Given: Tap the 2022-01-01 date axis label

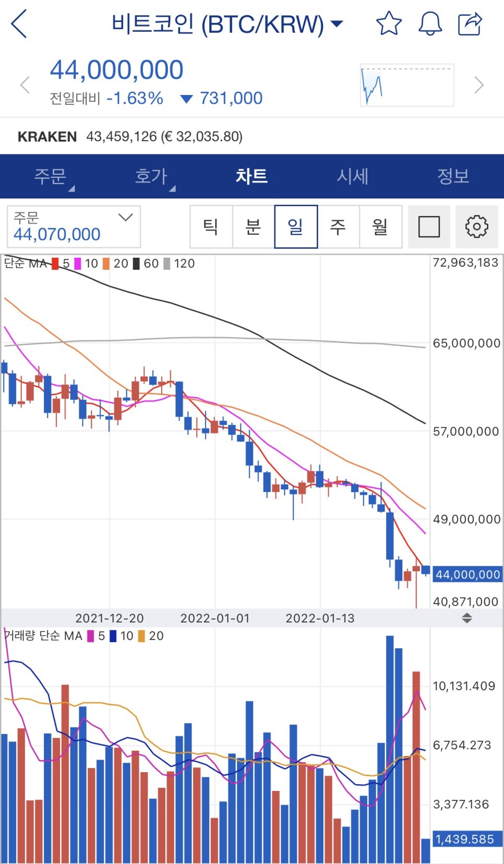Looking at the screenshot, I should click(215, 618).
